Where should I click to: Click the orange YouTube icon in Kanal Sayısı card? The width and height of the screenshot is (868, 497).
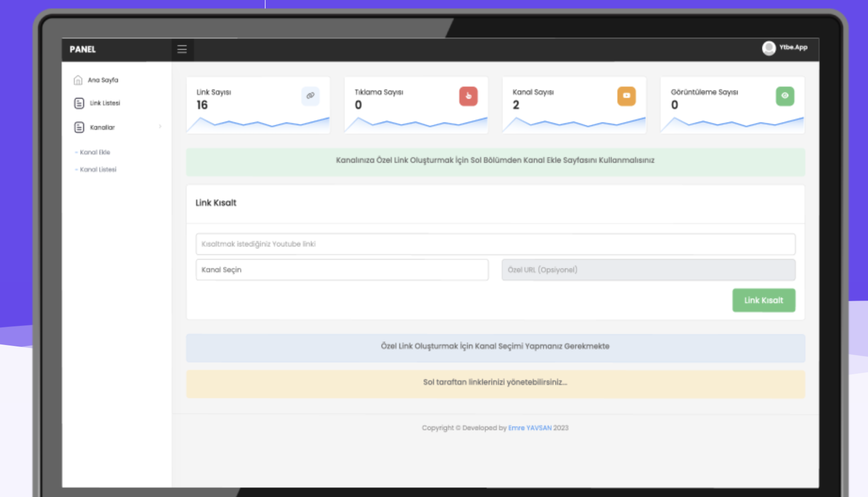coord(626,96)
